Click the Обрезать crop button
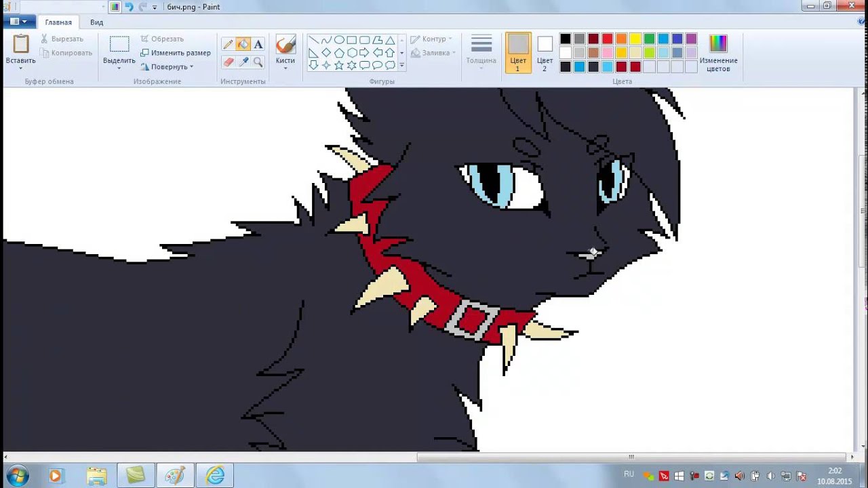868x488 pixels. pyautogui.click(x=162, y=39)
